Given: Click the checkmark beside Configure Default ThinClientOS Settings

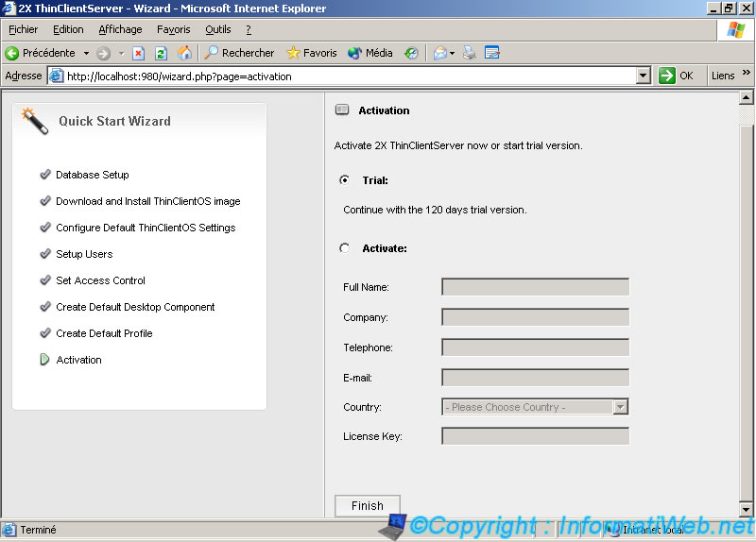Looking at the screenshot, I should click(x=45, y=227).
